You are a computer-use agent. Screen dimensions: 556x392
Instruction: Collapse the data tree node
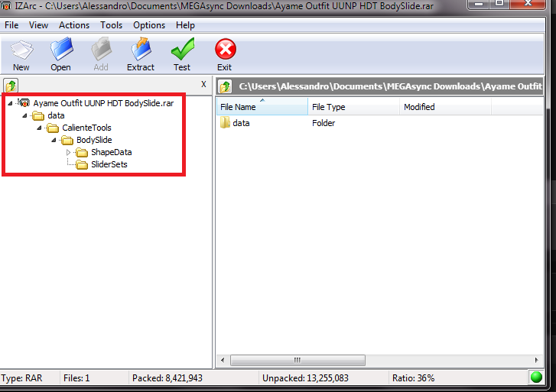24,116
